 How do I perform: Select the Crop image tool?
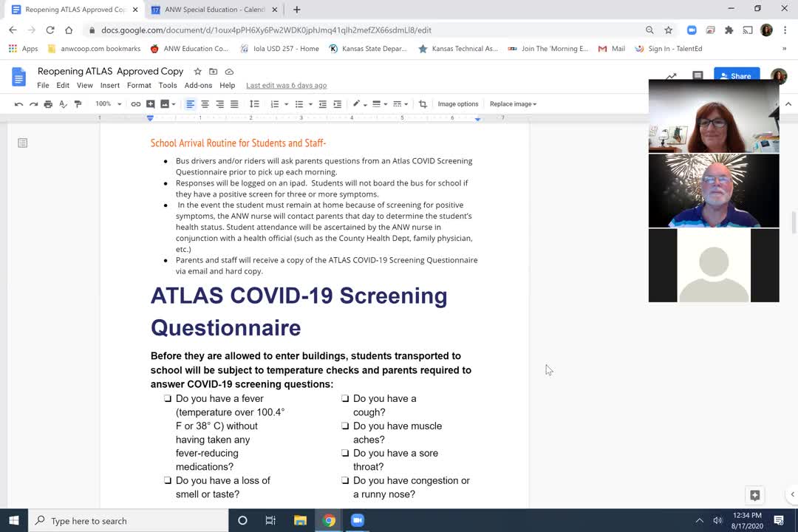pyautogui.click(x=423, y=104)
